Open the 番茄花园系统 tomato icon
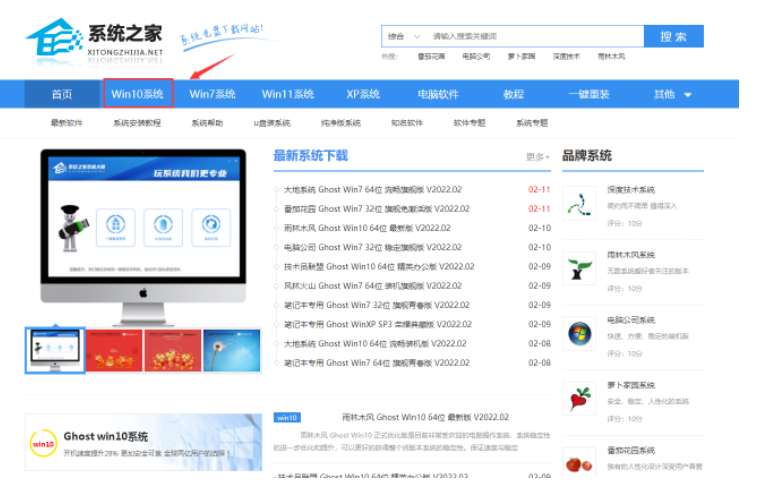This screenshot has width=759, height=487. pos(579,463)
